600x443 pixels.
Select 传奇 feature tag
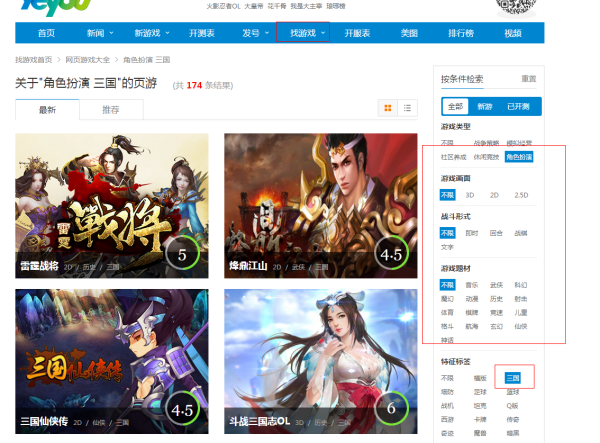pyautogui.click(x=513, y=419)
